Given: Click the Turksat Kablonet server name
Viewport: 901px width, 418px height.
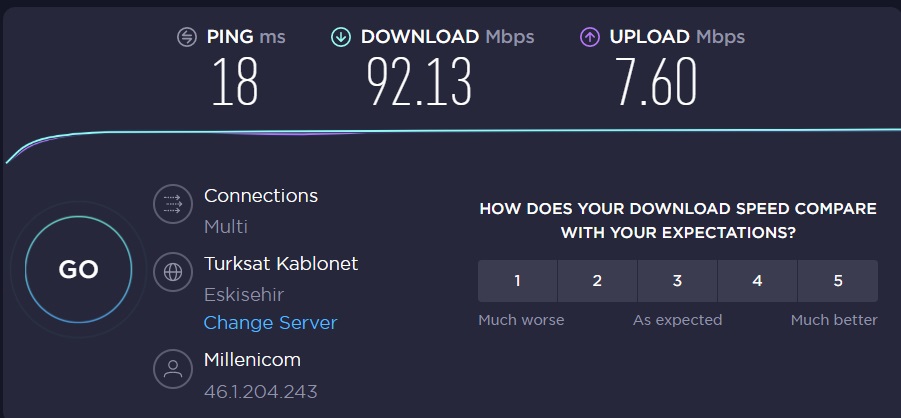Looking at the screenshot, I should 281,263.
